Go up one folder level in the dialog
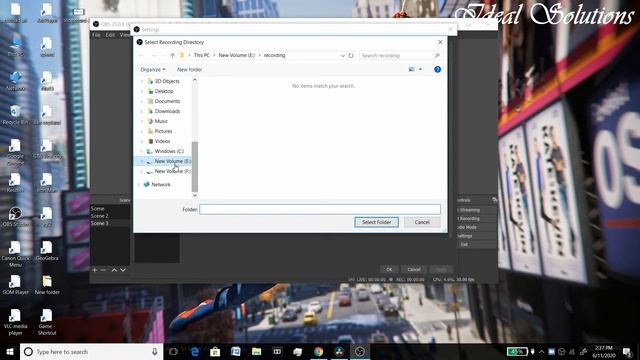Screen dimensions: 640x360 click(172, 56)
